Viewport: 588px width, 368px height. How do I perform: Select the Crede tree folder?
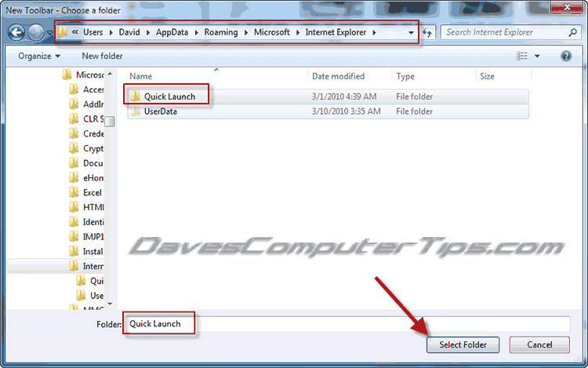click(x=87, y=133)
